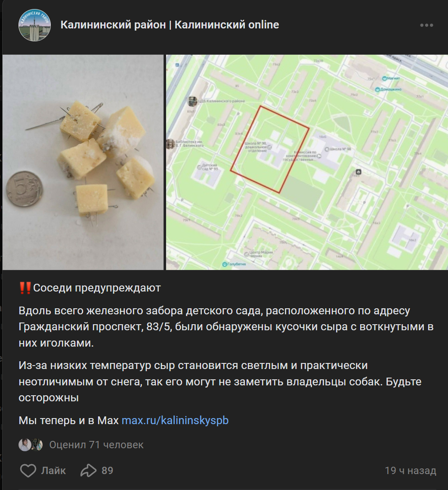
Task: Open the cheese with needles photo
Action: pos(83,162)
